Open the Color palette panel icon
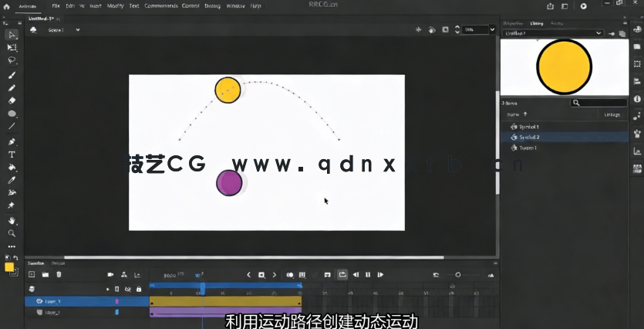Image resolution: width=644 pixels, height=329 pixels. (x=637, y=29)
